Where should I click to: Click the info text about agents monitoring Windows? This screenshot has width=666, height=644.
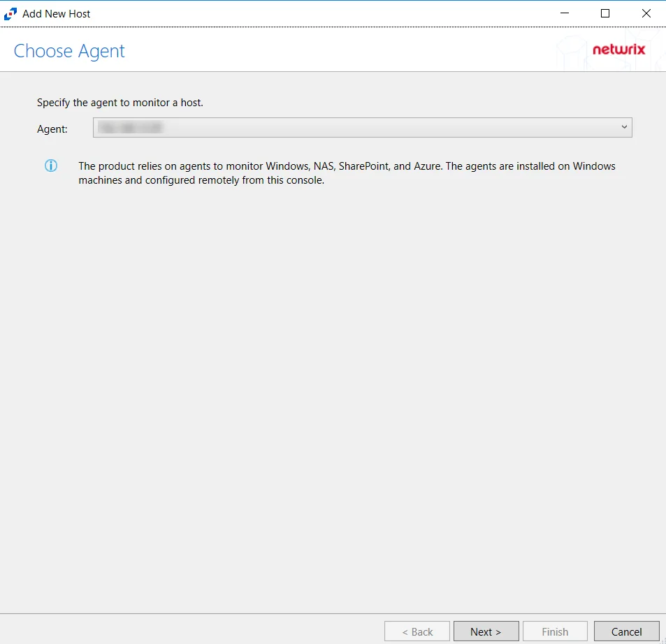click(x=347, y=173)
